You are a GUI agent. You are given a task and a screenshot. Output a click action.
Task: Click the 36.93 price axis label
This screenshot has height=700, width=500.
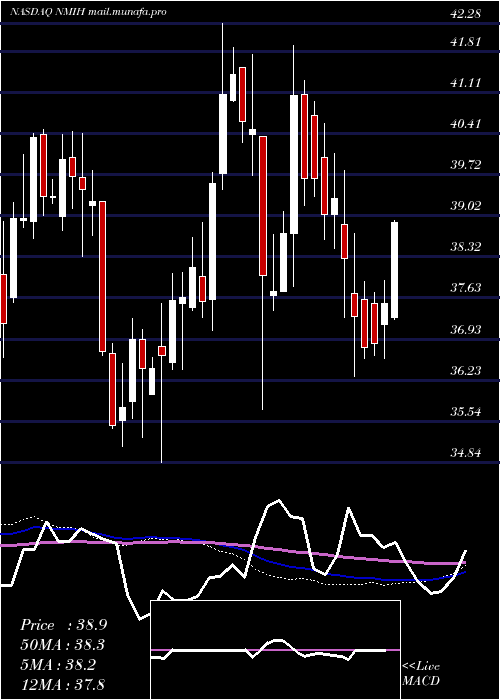pos(466,330)
